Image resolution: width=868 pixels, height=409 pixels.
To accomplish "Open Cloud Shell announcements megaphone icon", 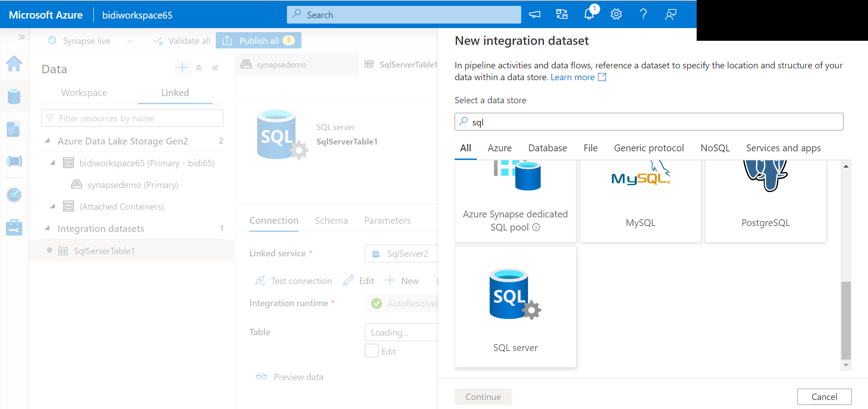I will point(535,14).
